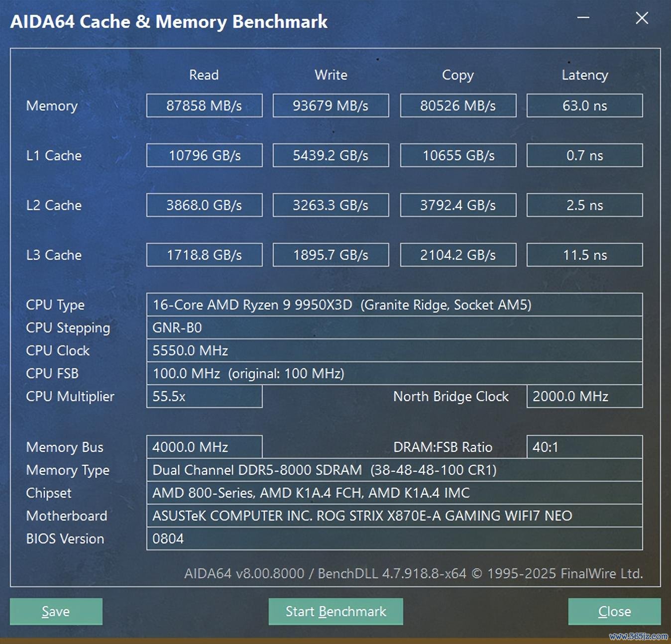
Task: Select L1 Cache Latency 0.7 ns
Action: point(584,155)
